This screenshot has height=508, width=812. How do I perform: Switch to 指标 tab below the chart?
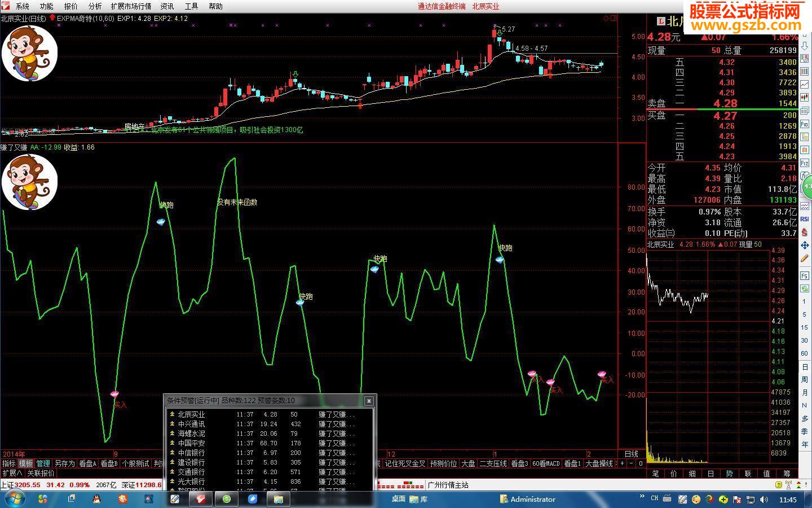[9, 463]
